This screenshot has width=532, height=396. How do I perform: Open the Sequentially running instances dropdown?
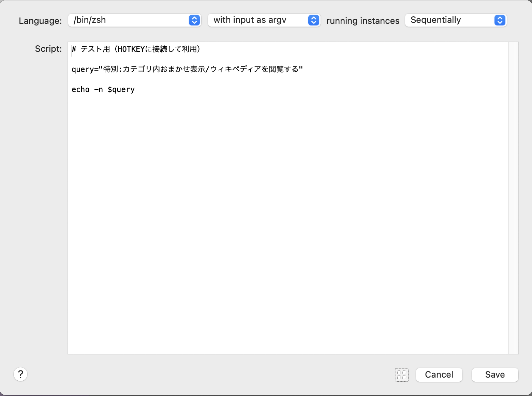[456, 20]
